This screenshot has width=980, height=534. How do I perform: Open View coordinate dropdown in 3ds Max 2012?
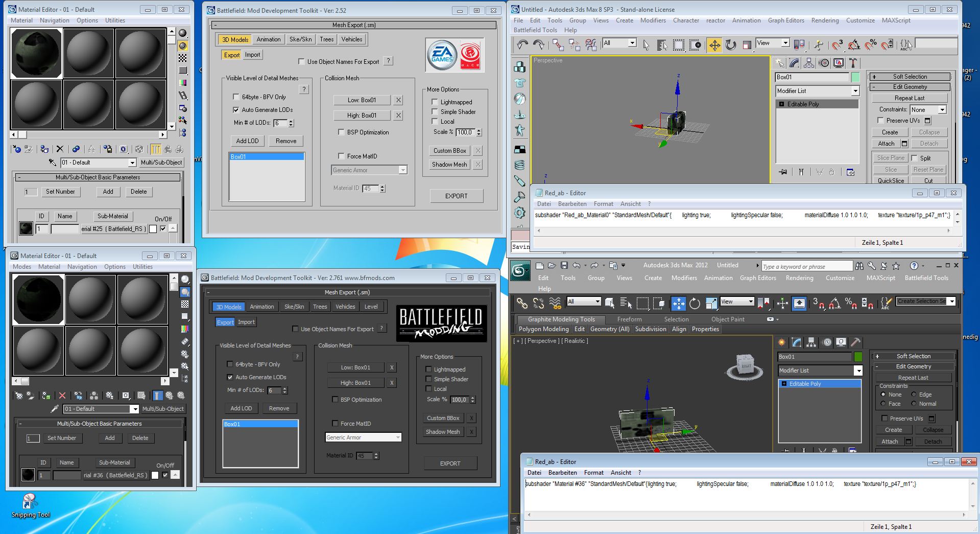(x=736, y=301)
